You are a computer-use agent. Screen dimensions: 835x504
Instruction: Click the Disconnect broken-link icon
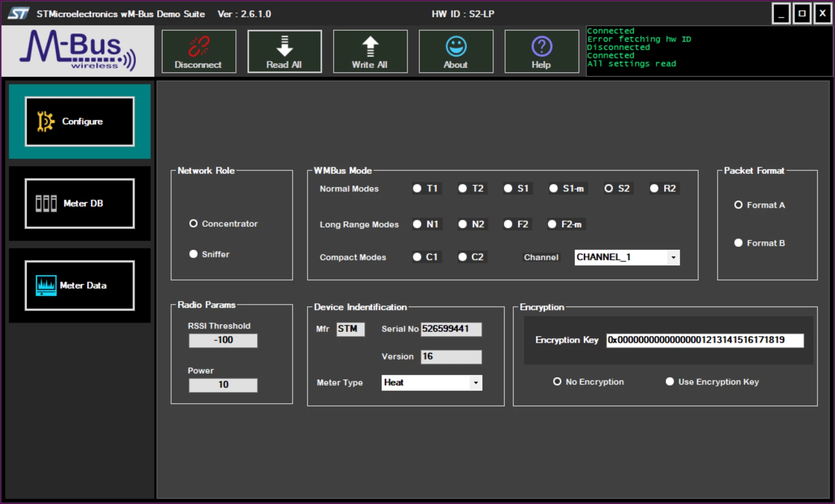point(199,46)
